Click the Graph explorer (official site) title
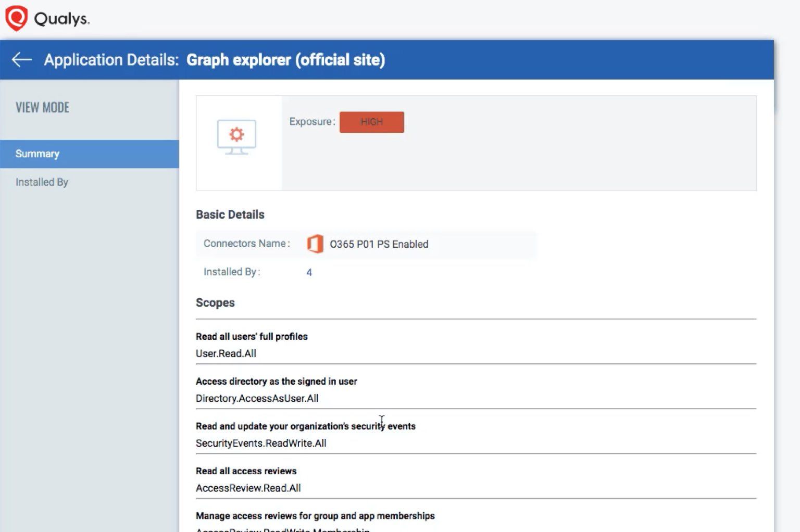800x532 pixels. click(286, 60)
